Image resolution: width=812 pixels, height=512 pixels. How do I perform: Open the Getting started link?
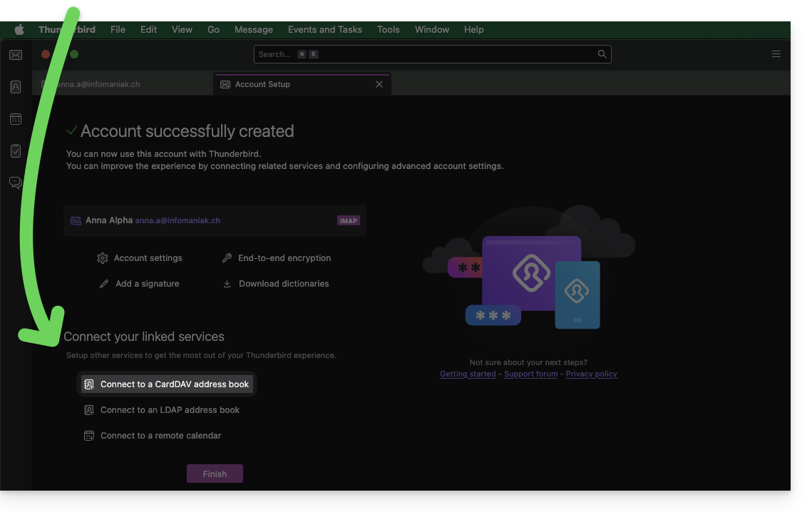[468, 374]
